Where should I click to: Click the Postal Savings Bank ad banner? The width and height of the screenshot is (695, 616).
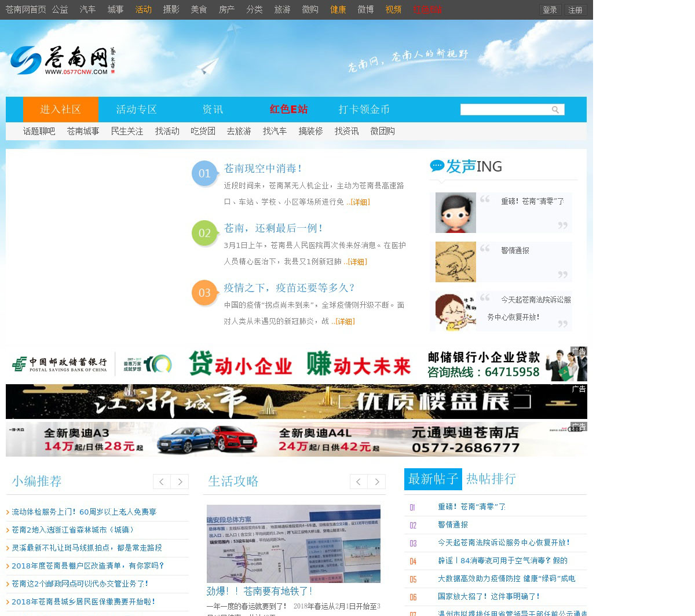click(x=296, y=365)
